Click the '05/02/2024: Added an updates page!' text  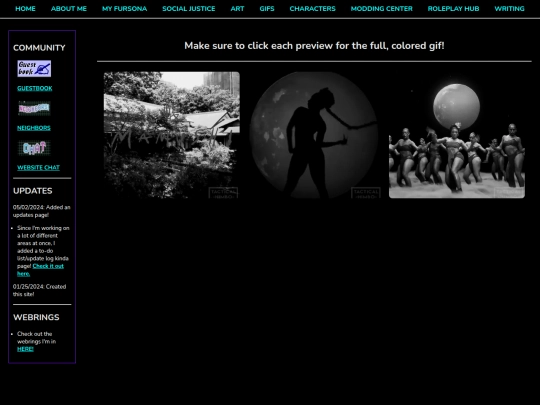42,211
